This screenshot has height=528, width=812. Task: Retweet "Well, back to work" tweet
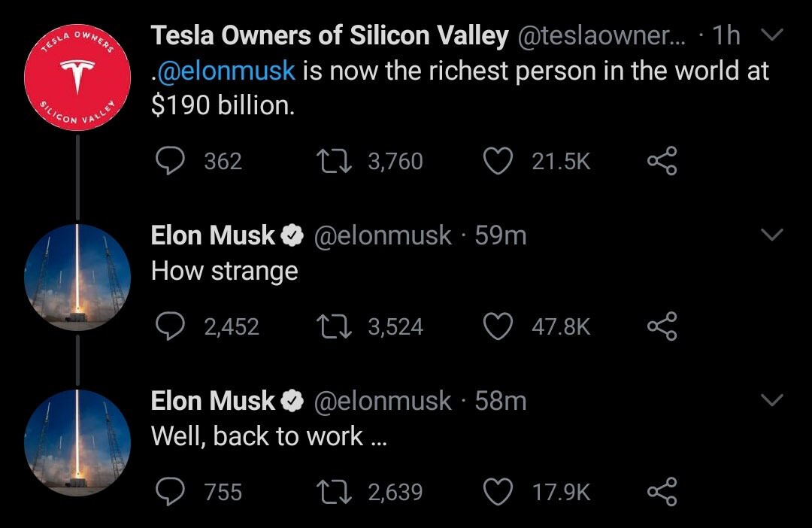click(334, 492)
